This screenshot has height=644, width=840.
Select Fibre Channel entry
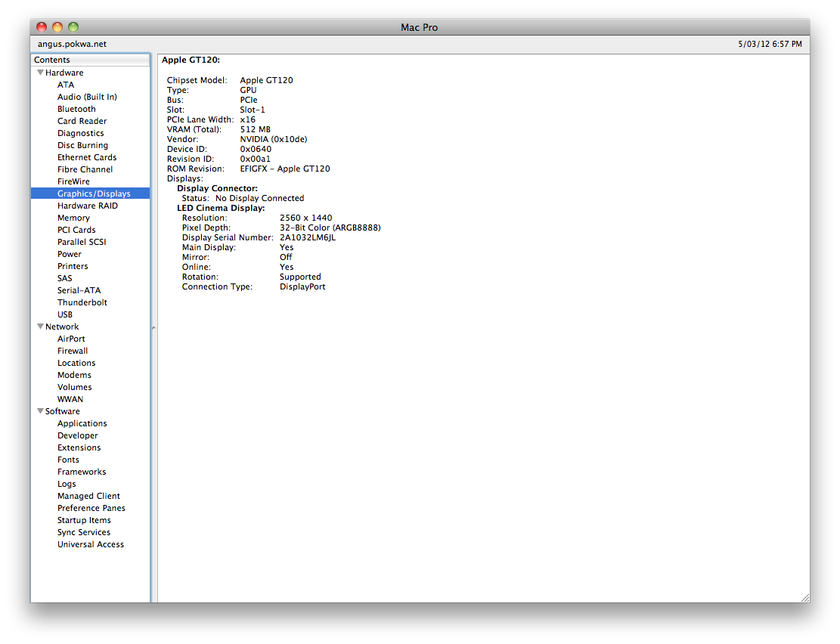coord(85,169)
